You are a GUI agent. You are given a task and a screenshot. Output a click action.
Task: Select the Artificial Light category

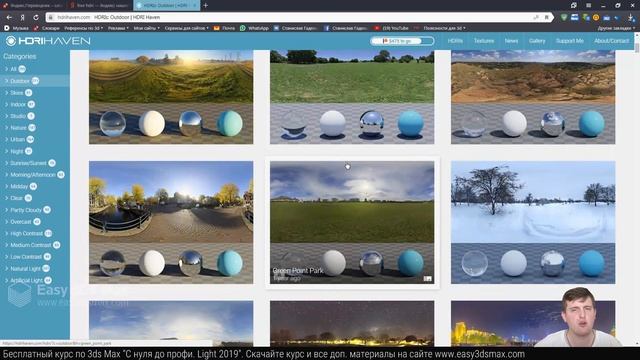click(35, 280)
